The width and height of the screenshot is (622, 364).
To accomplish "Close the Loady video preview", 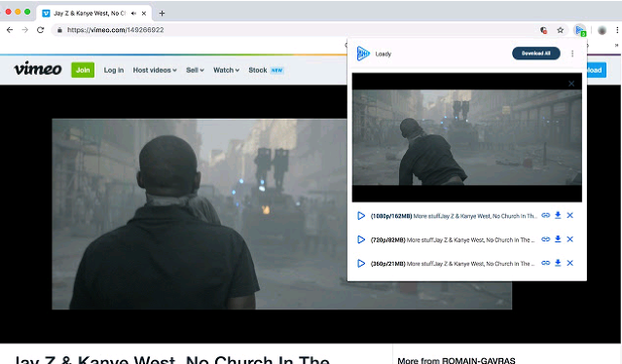I will (x=571, y=84).
